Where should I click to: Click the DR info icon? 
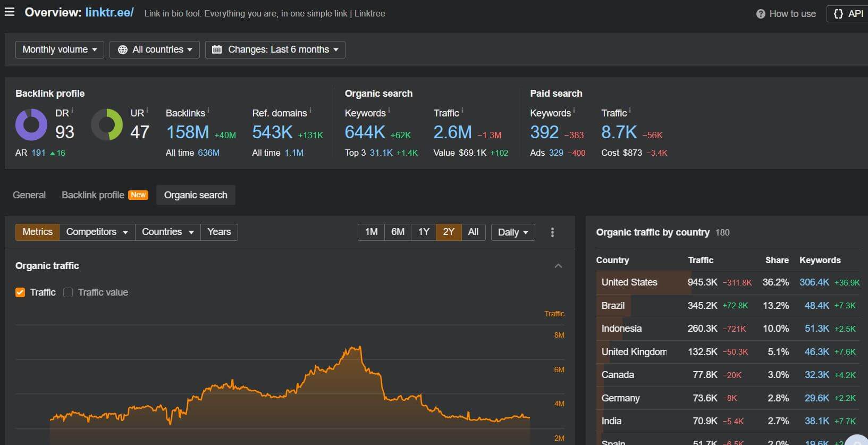point(72,111)
